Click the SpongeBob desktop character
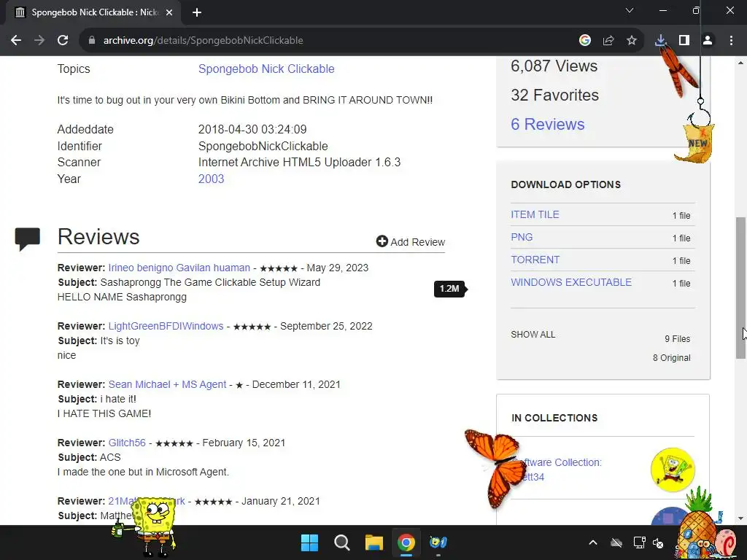Image resolution: width=747 pixels, height=560 pixels. pos(152,526)
